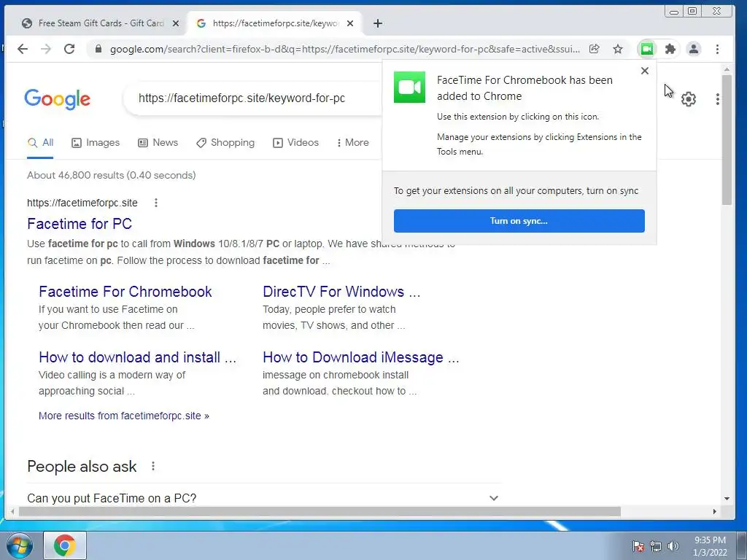Close the Free Steam Gift Cards tab
Viewport: 747px width, 560px height.
[x=176, y=23]
